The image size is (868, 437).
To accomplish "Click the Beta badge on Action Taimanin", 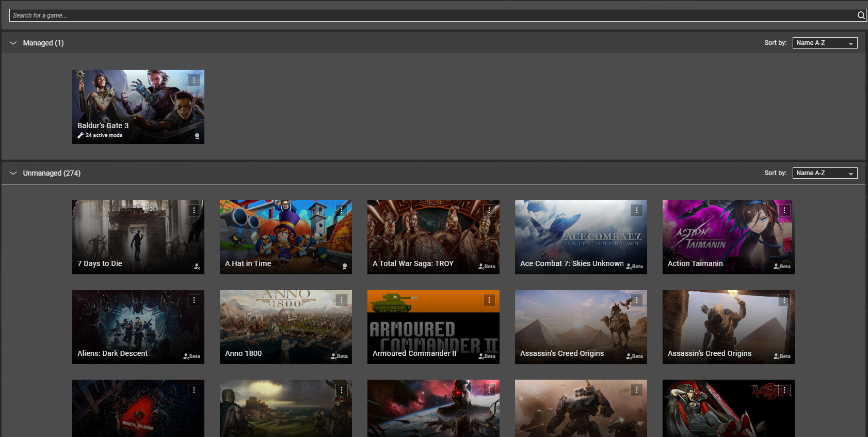I will point(782,267).
